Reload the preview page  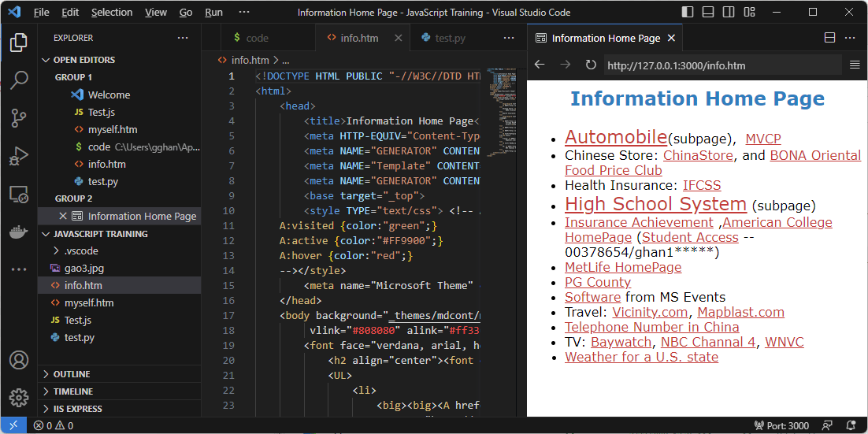point(591,65)
